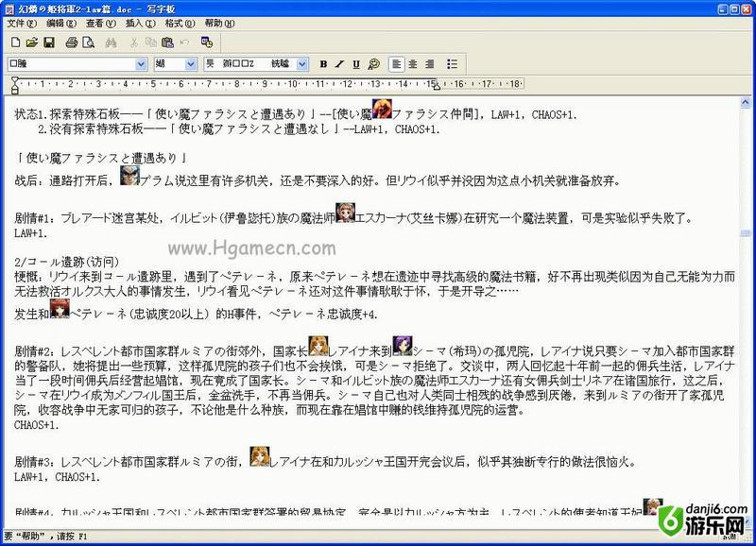Center-align the text
The image size is (756, 546).
[413, 64]
